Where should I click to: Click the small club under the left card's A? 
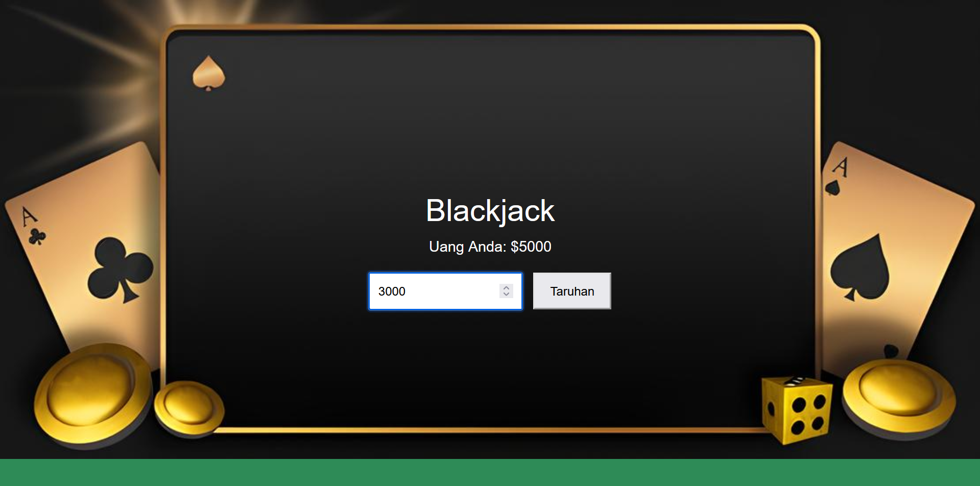point(37,237)
